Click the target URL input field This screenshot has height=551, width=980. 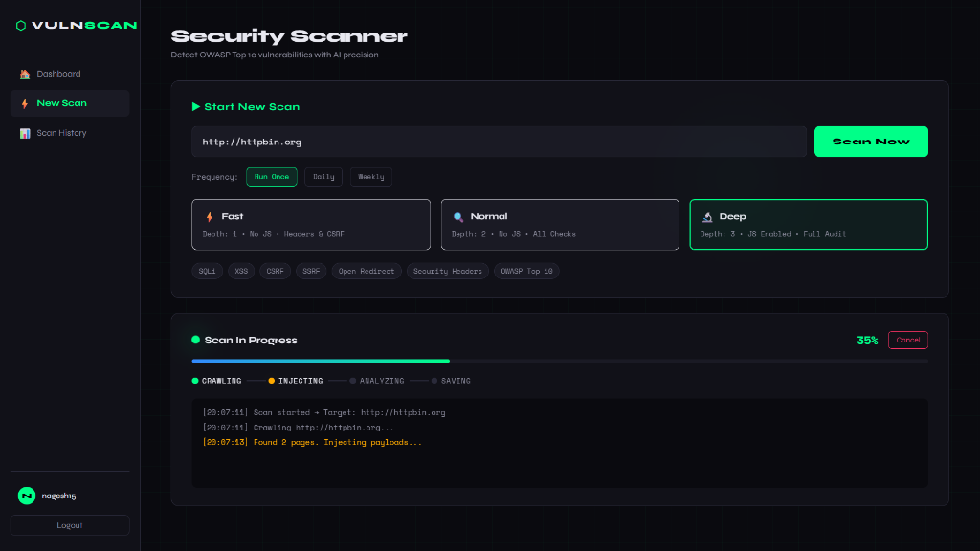[500, 142]
